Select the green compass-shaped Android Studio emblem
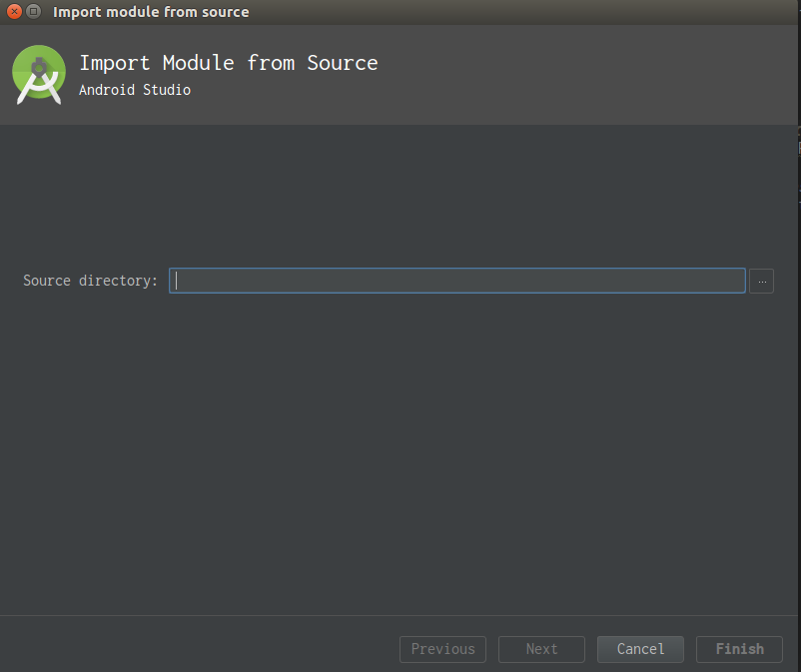The image size is (801, 672). tap(39, 75)
